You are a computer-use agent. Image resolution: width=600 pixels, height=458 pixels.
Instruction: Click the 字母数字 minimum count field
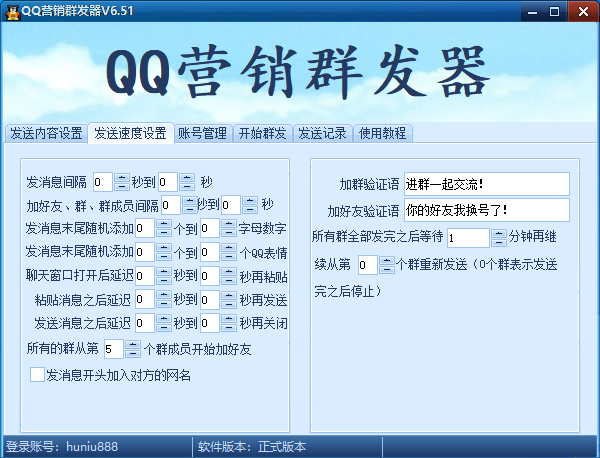pyautogui.click(x=145, y=228)
